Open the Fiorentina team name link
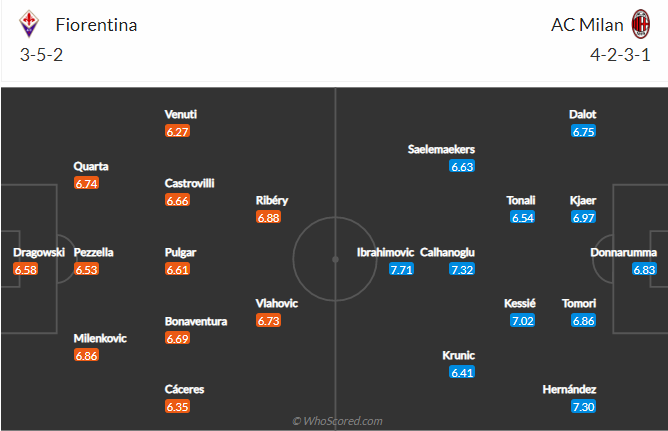This screenshot has width=668, height=431. [96, 25]
